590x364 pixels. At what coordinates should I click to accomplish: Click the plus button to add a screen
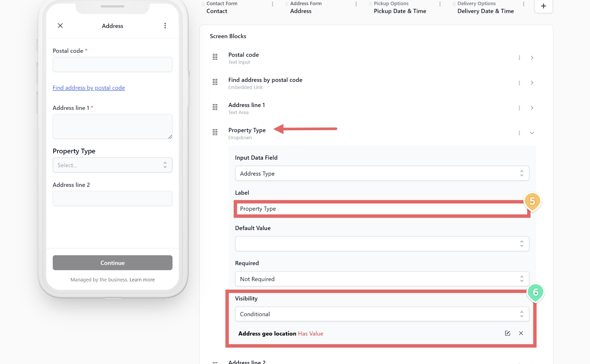543,6
